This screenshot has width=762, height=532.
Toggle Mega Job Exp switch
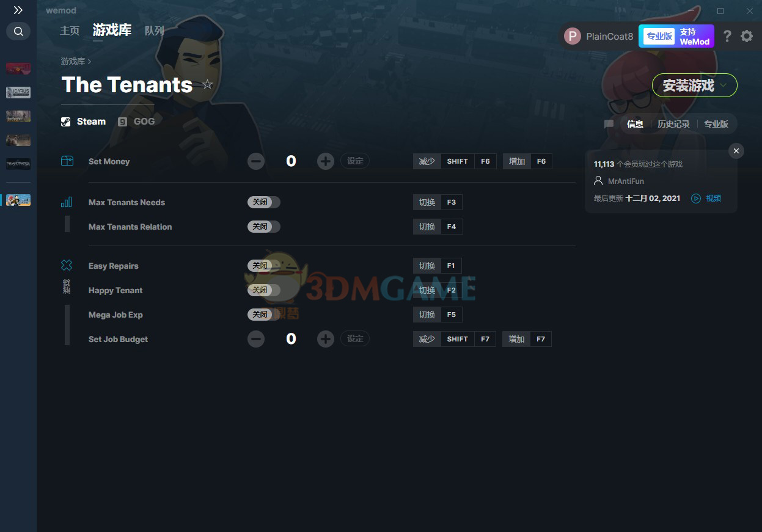[x=264, y=315]
